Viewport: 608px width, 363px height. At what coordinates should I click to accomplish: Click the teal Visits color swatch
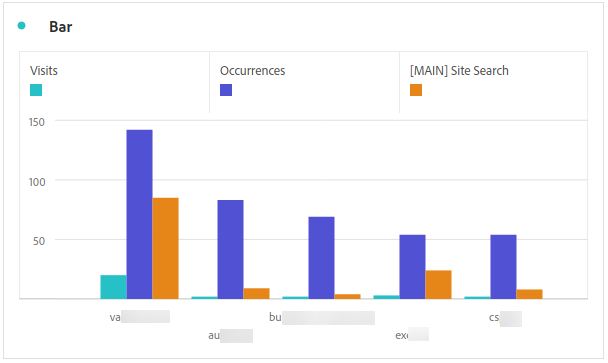pos(36,90)
